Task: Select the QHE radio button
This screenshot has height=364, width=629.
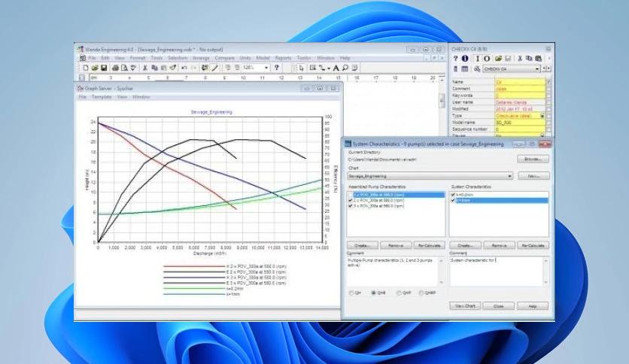Action: (x=373, y=293)
